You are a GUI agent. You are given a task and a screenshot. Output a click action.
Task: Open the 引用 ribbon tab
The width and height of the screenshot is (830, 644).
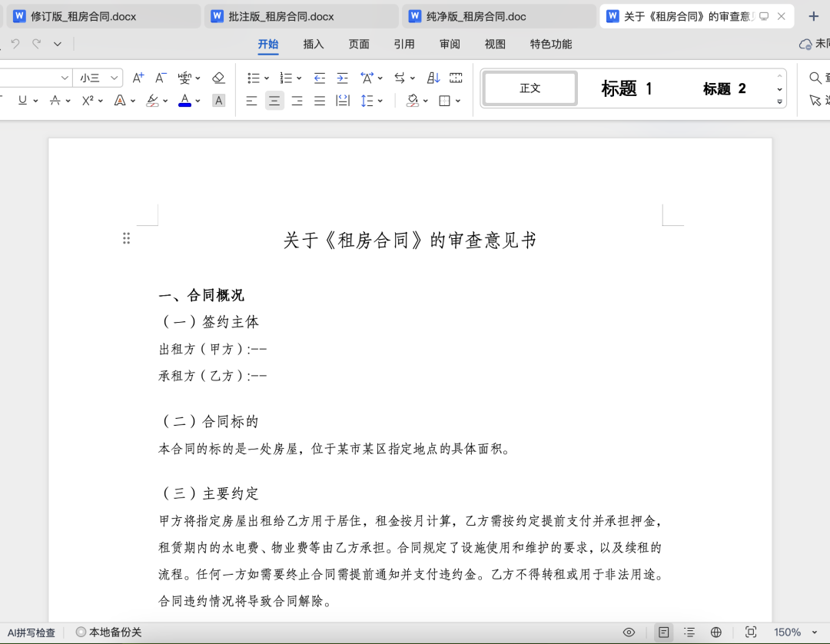404,45
